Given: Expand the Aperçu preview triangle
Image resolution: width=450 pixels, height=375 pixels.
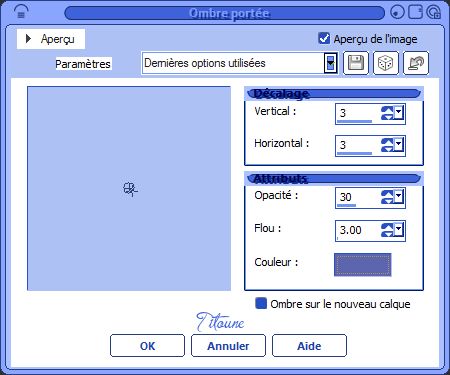Looking at the screenshot, I should point(28,39).
